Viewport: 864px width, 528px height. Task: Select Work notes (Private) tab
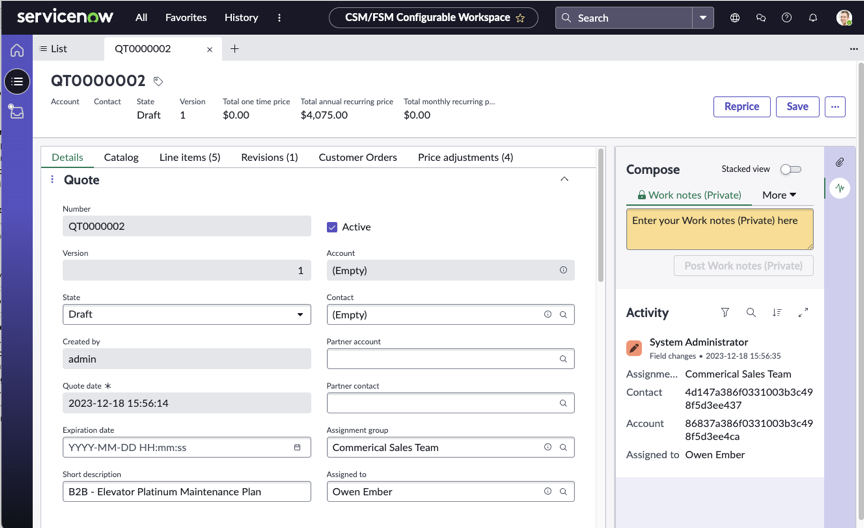689,195
